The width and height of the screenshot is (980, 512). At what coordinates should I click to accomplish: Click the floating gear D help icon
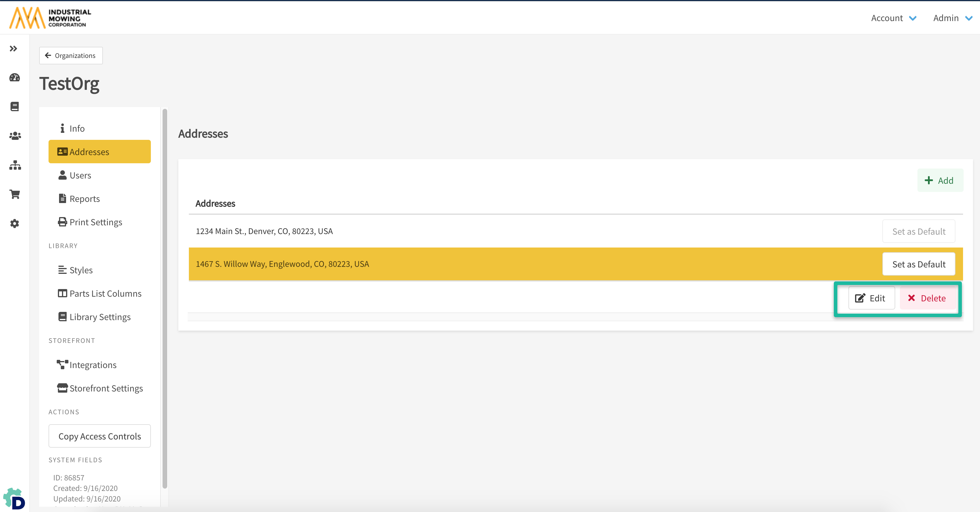(14, 499)
